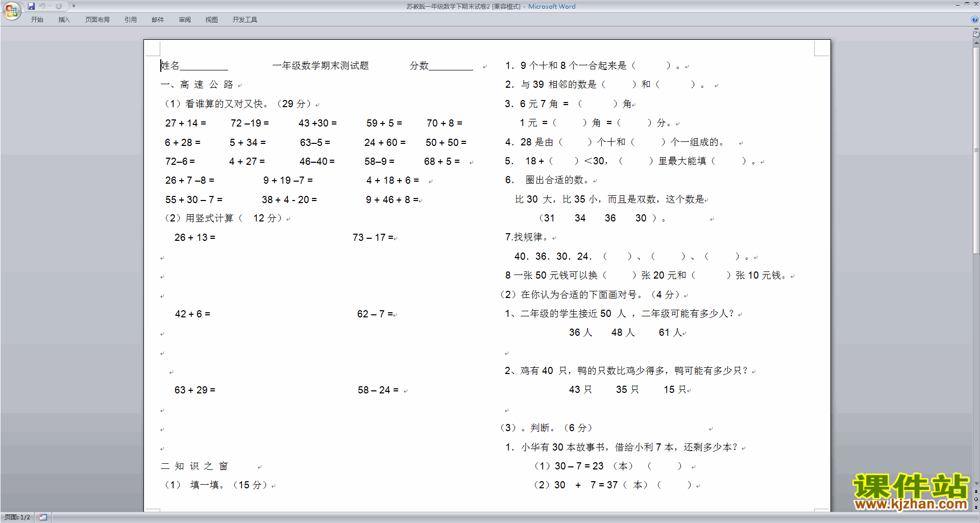Select the 审阅 ribbon tab
Viewport: 980px width, 523px height.
(x=185, y=20)
